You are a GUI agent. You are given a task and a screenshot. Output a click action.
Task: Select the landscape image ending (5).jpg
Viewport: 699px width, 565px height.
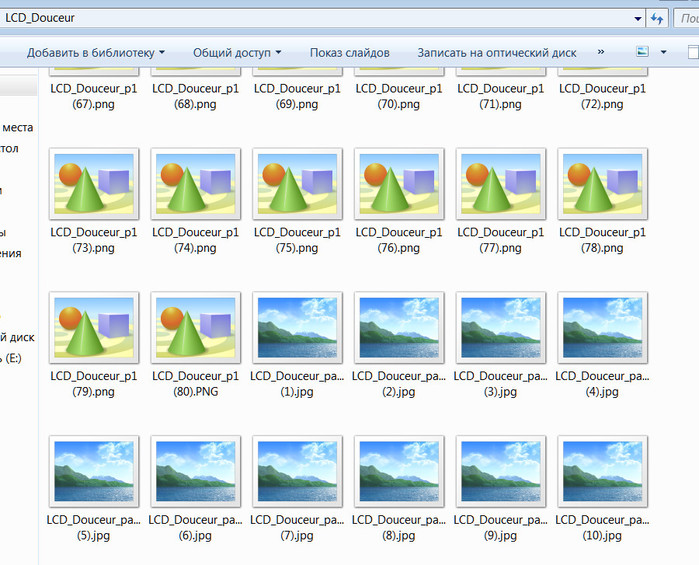coord(94,471)
